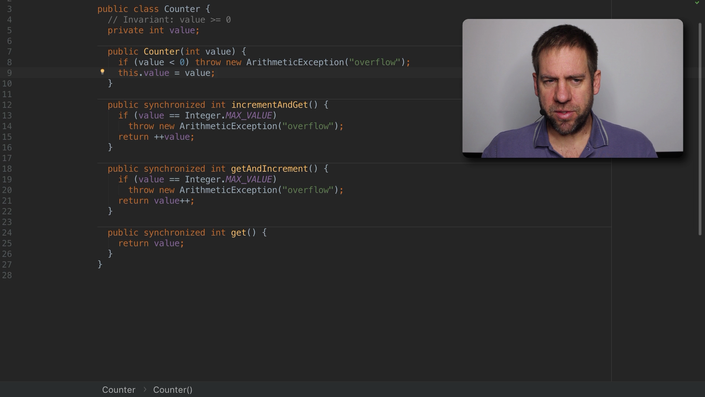The width and height of the screenshot is (705, 397).
Task: Click the getAndIncrement method name
Action: pyautogui.click(x=269, y=169)
